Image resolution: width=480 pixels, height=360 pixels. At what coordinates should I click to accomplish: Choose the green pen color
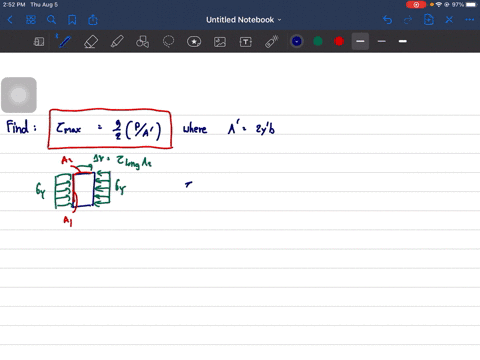pyautogui.click(x=318, y=41)
